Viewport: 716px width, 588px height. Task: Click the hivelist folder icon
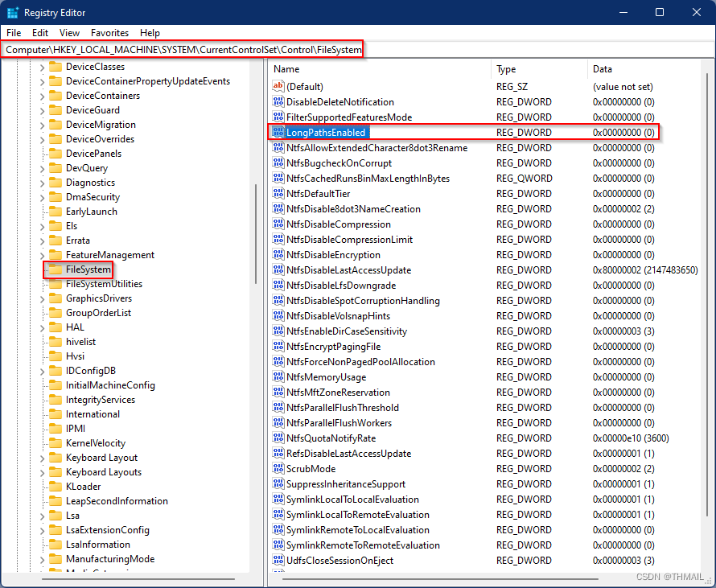pos(56,342)
